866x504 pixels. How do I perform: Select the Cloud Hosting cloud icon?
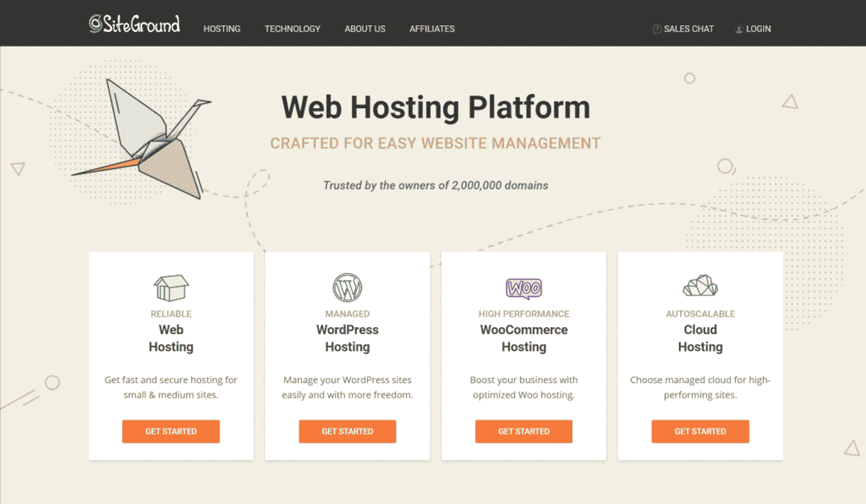[699, 286]
